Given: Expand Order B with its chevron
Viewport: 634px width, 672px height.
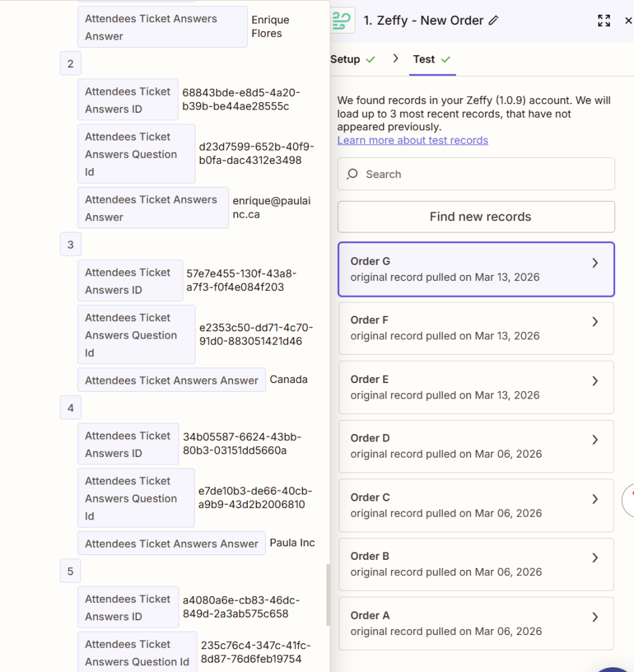Looking at the screenshot, I should (x=595, y=558).
